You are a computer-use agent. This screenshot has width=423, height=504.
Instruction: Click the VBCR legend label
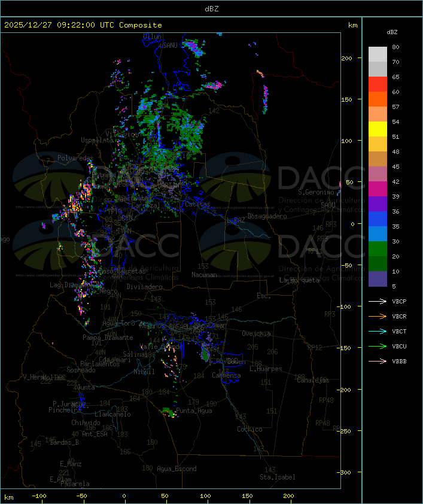[399, 316]
